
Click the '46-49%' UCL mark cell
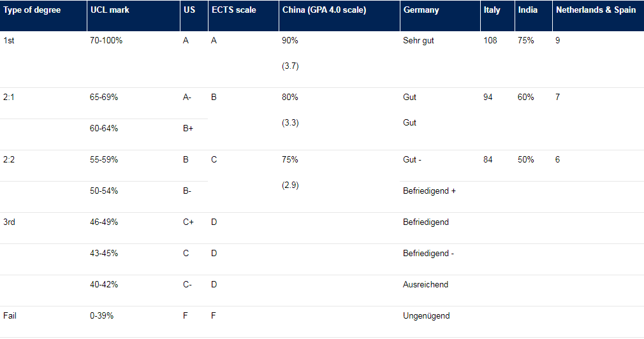coord(104,222)
